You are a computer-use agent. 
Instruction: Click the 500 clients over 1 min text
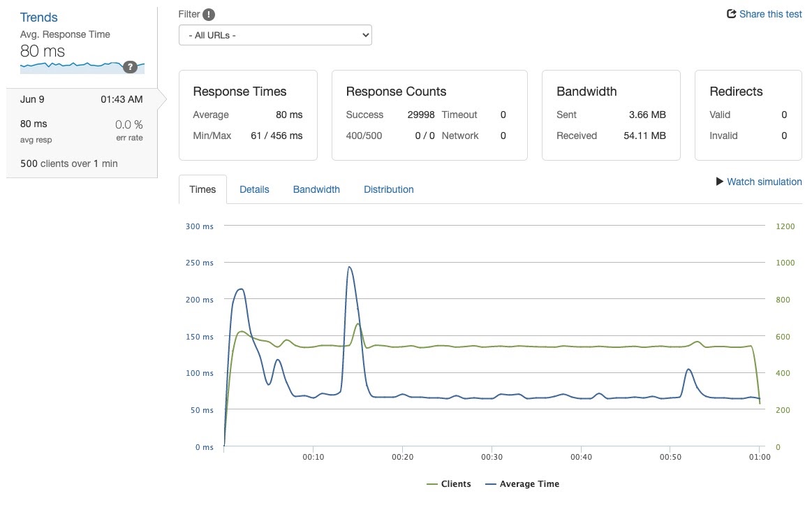(69, 163)
